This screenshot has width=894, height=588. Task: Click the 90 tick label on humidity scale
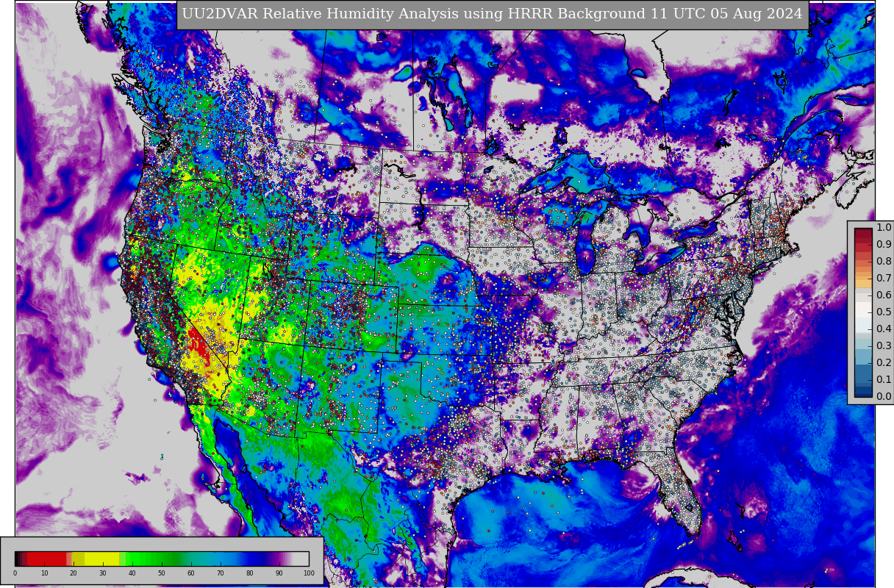tap(279, 573)
